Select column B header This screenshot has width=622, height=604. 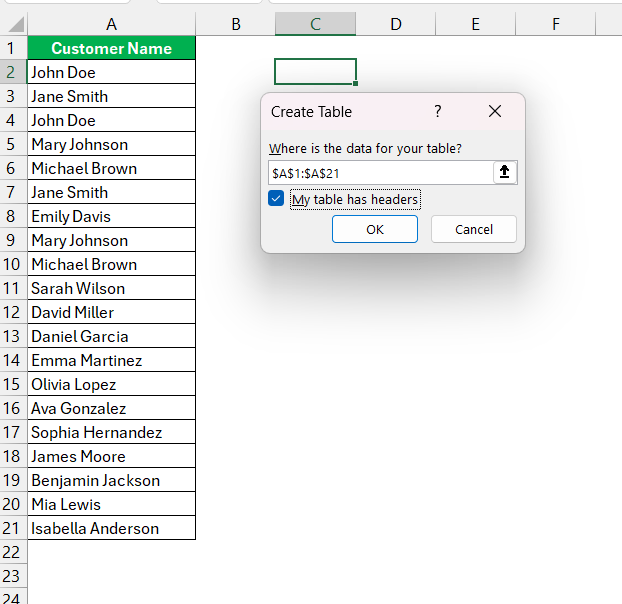coord(236,24)
